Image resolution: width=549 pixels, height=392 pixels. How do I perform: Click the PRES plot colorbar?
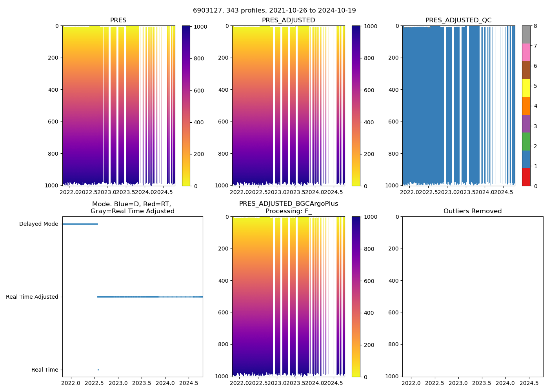pyautogui.click(x=186, y=106)
